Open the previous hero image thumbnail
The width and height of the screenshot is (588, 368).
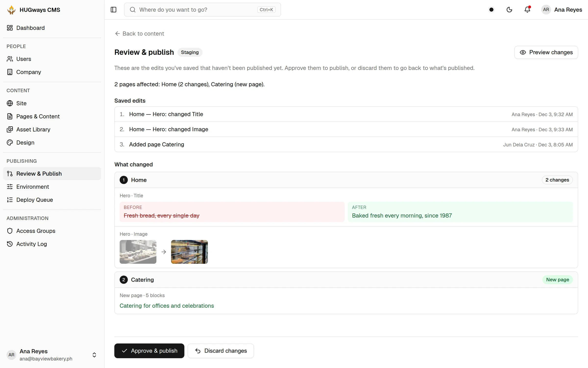[138, 252]
